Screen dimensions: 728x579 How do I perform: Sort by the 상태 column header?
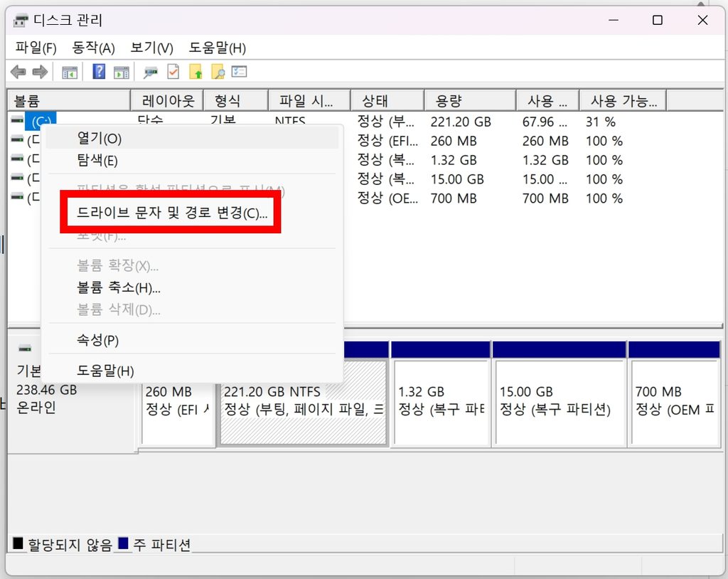click(387, 100)
